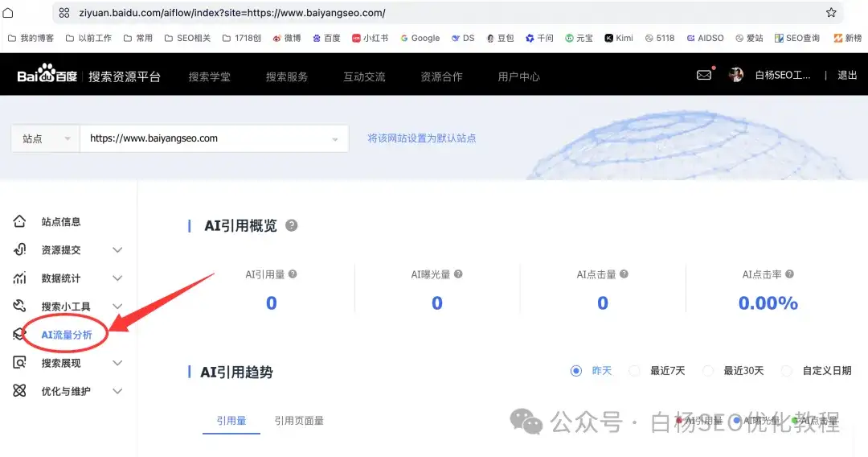The height and width of the screenshot is (457, 868).
Task: Switch to the 引用页面量 tab
Action: click(x=299, y=421)
